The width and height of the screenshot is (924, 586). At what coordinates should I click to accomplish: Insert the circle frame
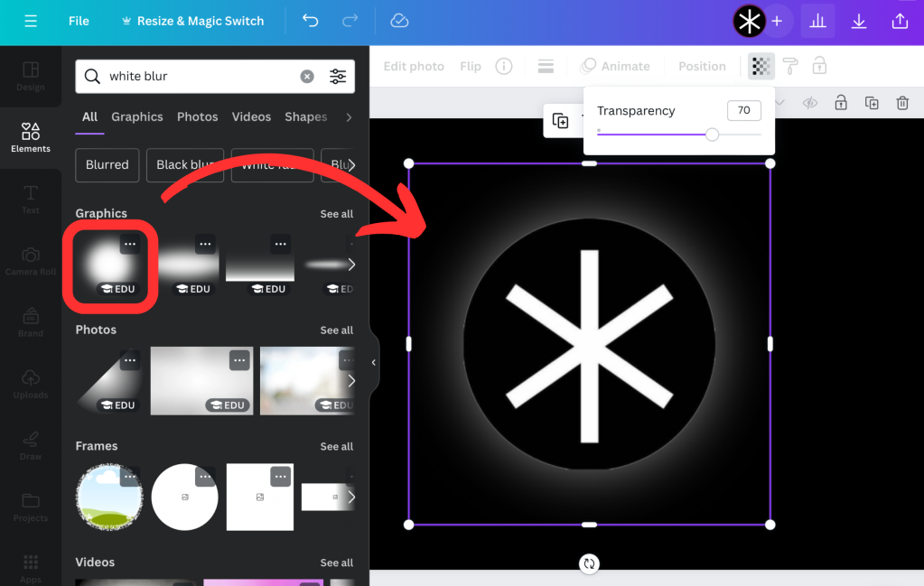point(184,498)
